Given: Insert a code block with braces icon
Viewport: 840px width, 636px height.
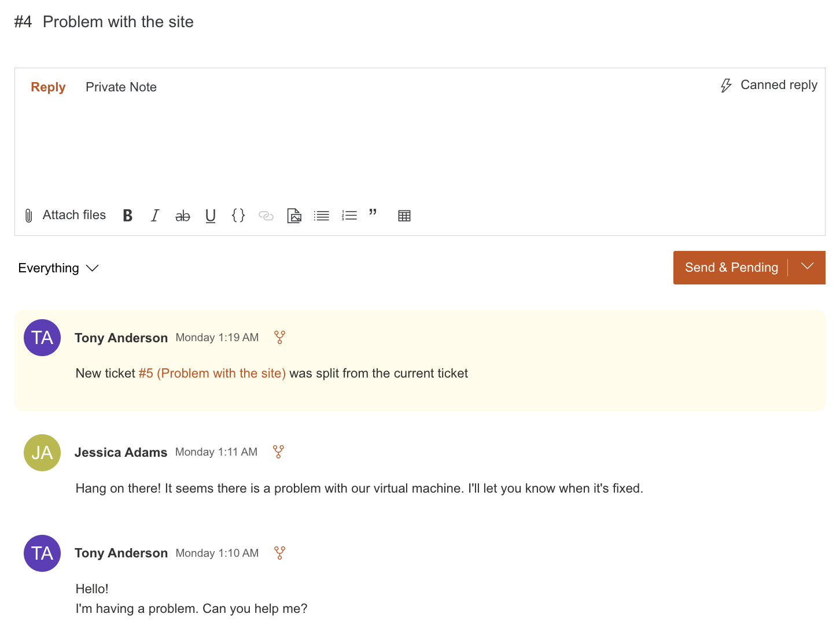Looking at the screenshot, I should (x=238, y=216).
